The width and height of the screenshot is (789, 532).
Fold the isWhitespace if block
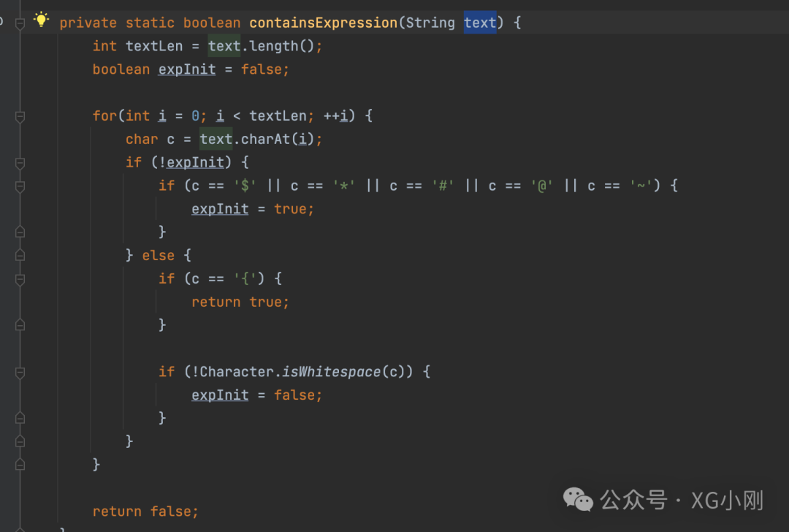(20, 373)
